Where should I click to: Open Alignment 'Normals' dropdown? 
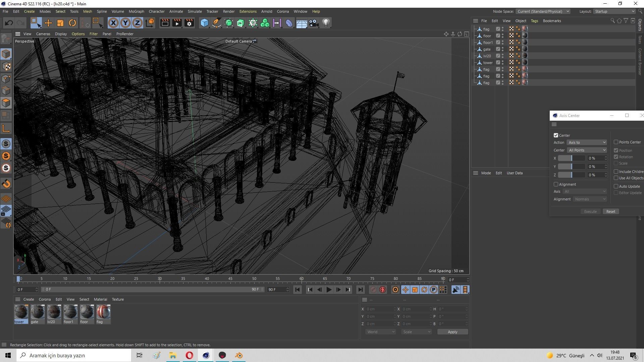click(590, 199)
